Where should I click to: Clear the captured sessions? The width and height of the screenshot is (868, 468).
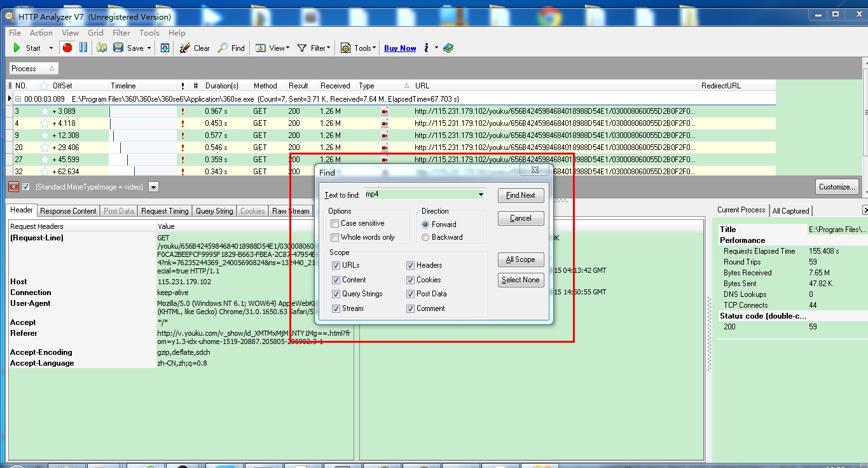coord(194,48)
